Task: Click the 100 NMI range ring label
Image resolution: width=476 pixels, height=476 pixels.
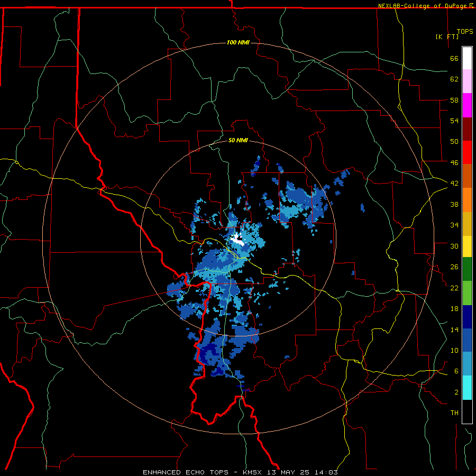Action: [x=238, y=42]
